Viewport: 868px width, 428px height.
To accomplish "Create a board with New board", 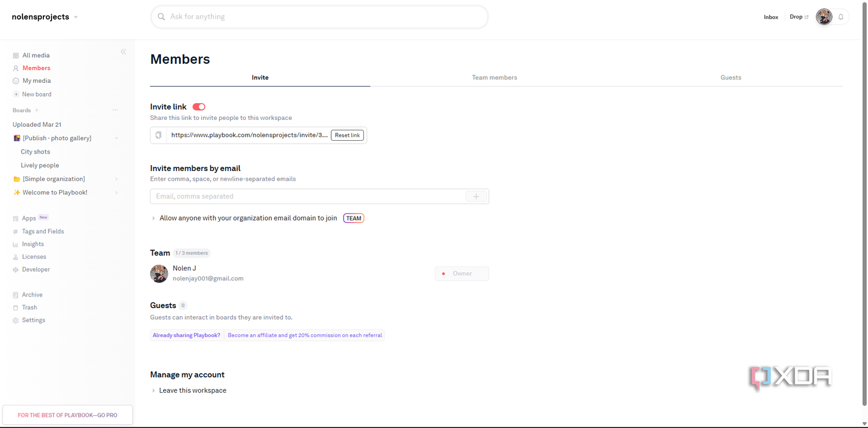I will click(x=36, y=94).
